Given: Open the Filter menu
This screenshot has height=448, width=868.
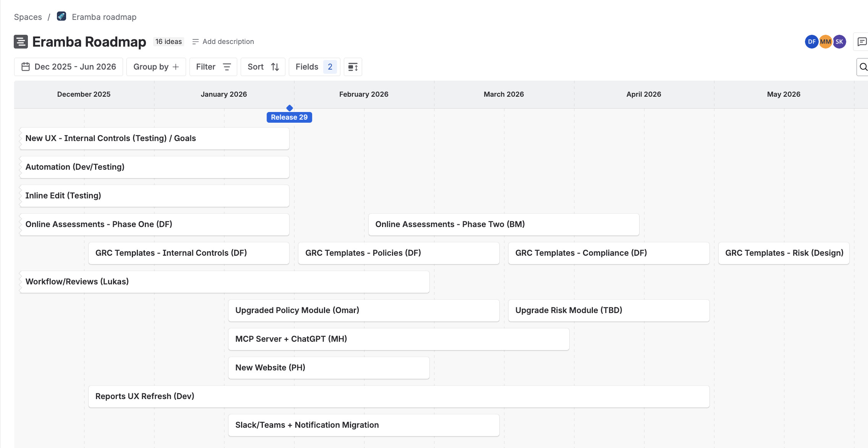Looking at the screenshot, I should [x=213, y=67].
